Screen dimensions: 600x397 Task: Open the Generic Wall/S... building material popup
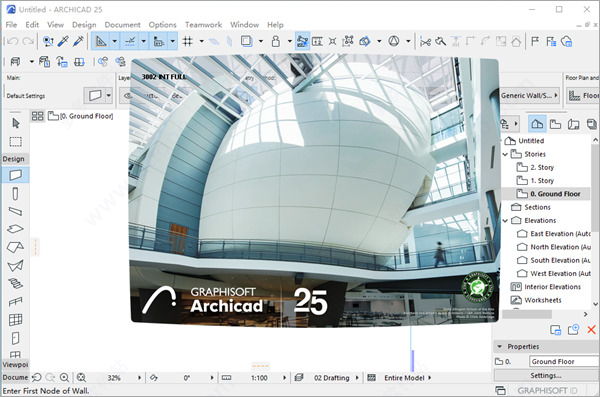(530, 96)
